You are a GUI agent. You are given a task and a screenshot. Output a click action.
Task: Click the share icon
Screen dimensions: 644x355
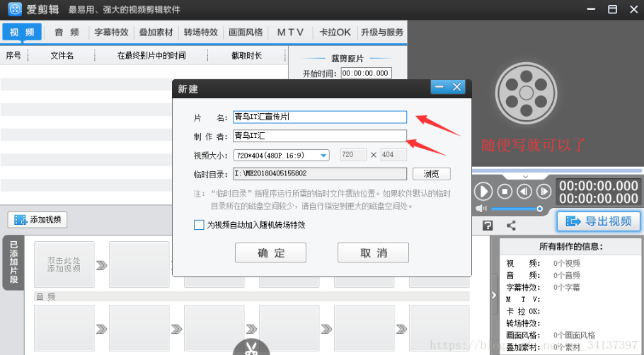click(x=511, y=226)
